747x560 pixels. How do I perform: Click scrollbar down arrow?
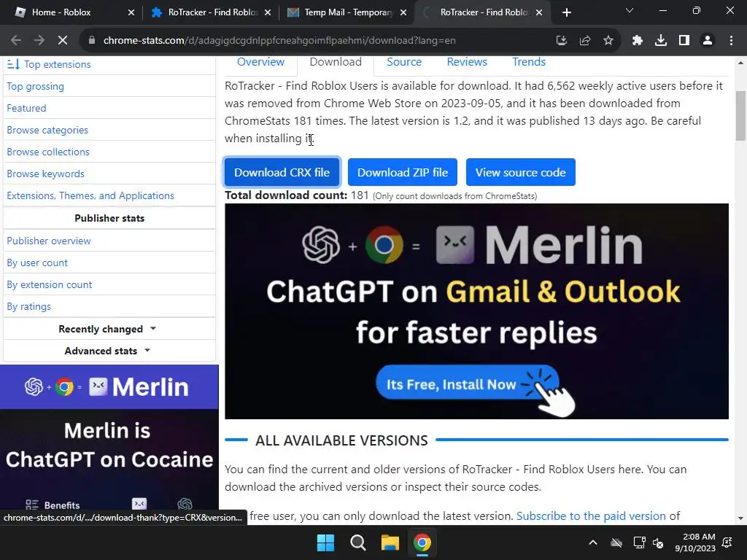click(740, 518)
